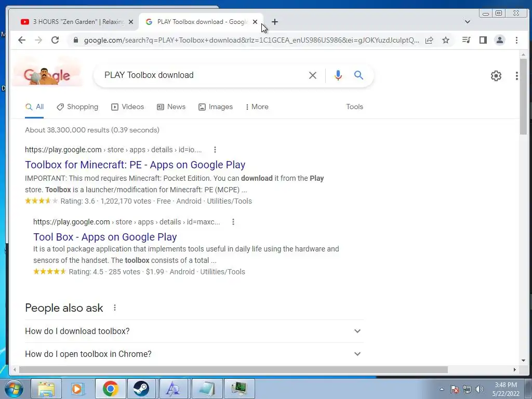Open the media control icon in the toolbar
532x399 pixels.
point(466,40)
